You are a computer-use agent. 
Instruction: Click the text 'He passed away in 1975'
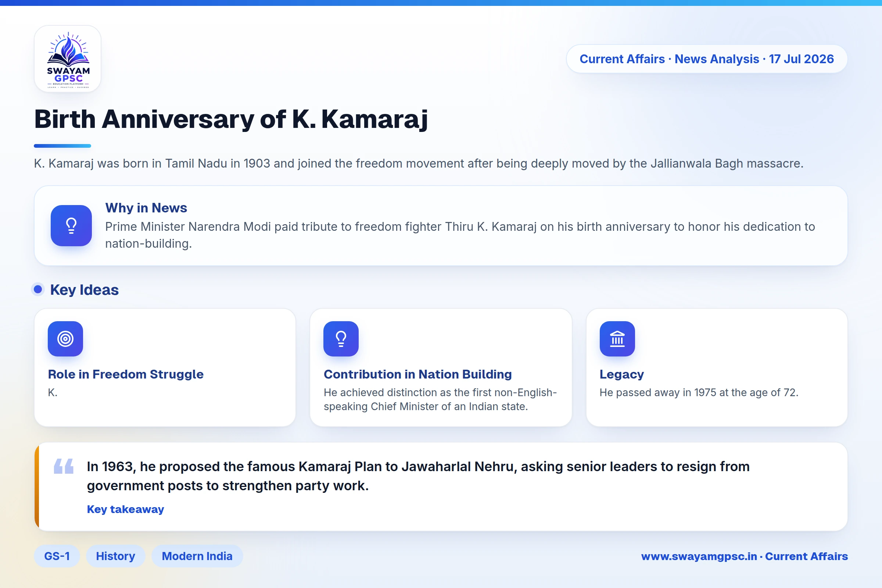(x=658, y=392)
